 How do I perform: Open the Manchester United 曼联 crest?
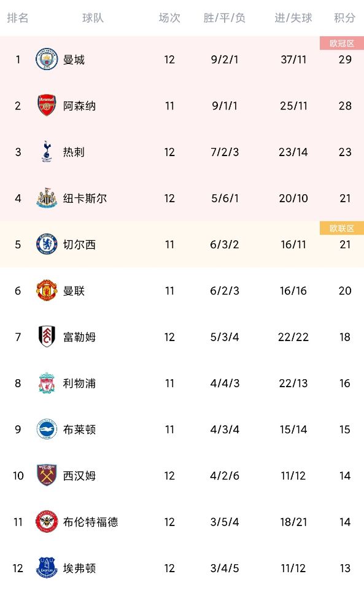47,291
